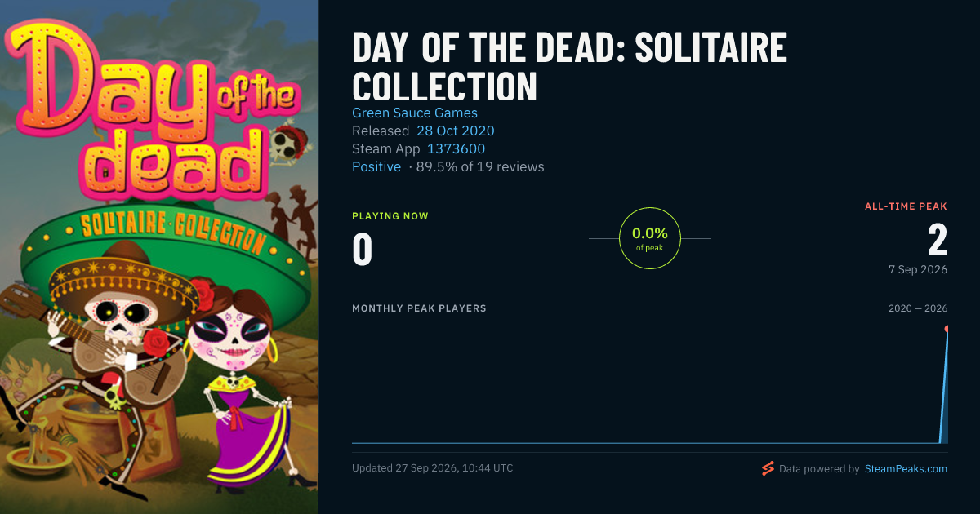Click the 89.5% of 19 reviews text
980x514 pixels.
[480, 166]
